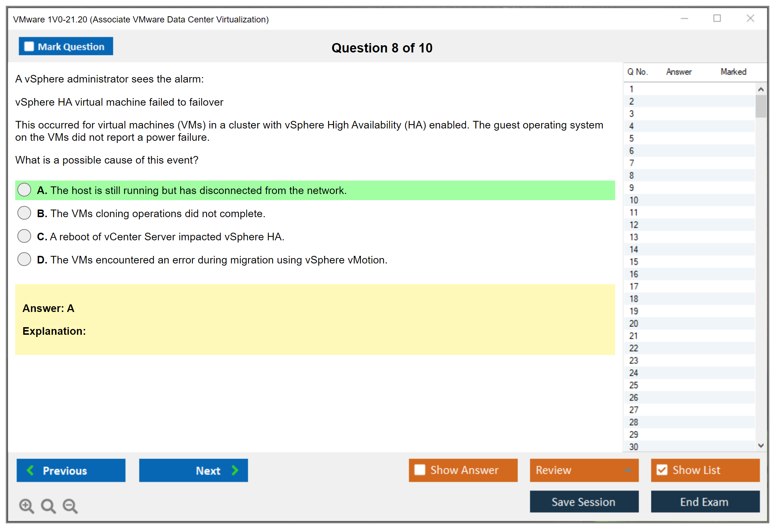This screenshot has width=778, height=532.
Task: Toggle the Mark Question checkbox
Action: (29, 47)
